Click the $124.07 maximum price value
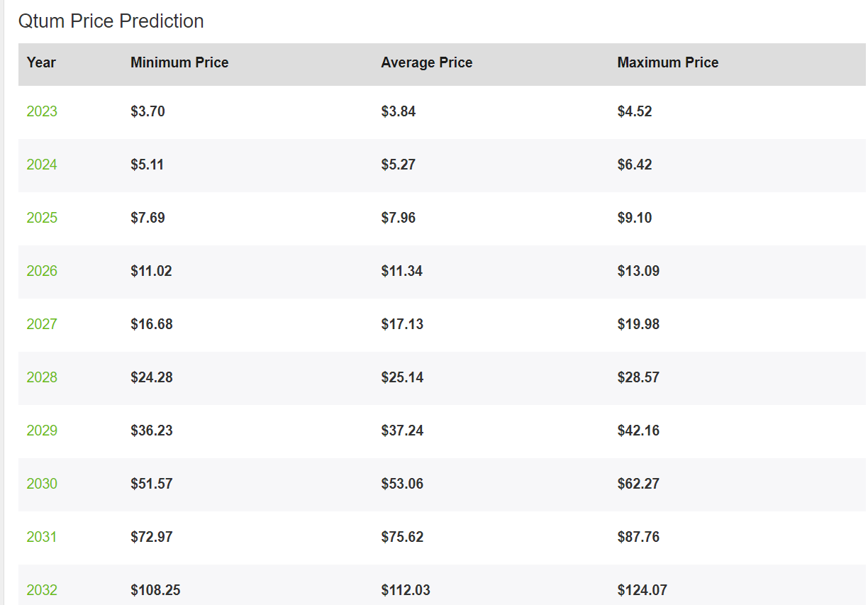This screenshot has height=605, width=868. point(642,590)
